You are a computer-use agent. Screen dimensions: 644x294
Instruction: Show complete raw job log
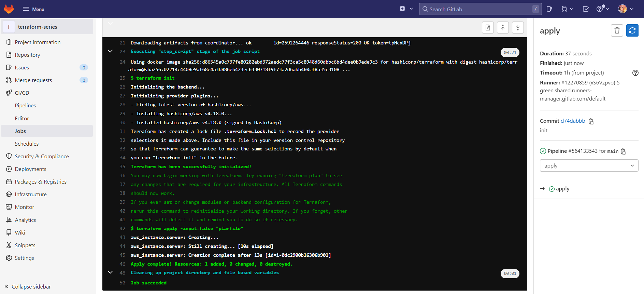pyautogui.click(x=488, y=28)
